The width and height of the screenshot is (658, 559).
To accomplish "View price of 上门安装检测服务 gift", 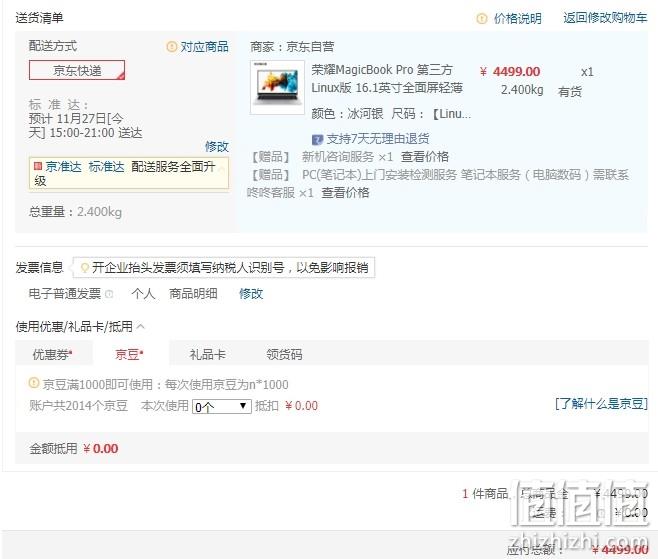I will (x=345, y=193).
